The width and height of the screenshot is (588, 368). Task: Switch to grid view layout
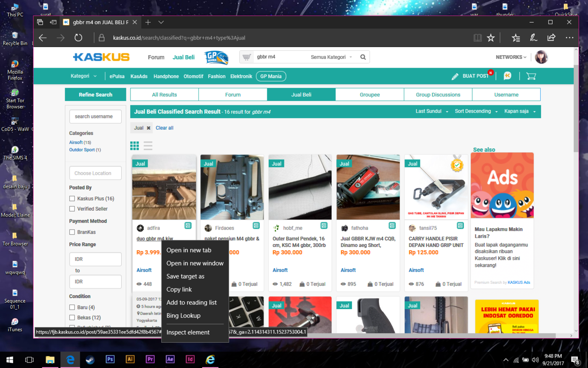tap(135, 146)
